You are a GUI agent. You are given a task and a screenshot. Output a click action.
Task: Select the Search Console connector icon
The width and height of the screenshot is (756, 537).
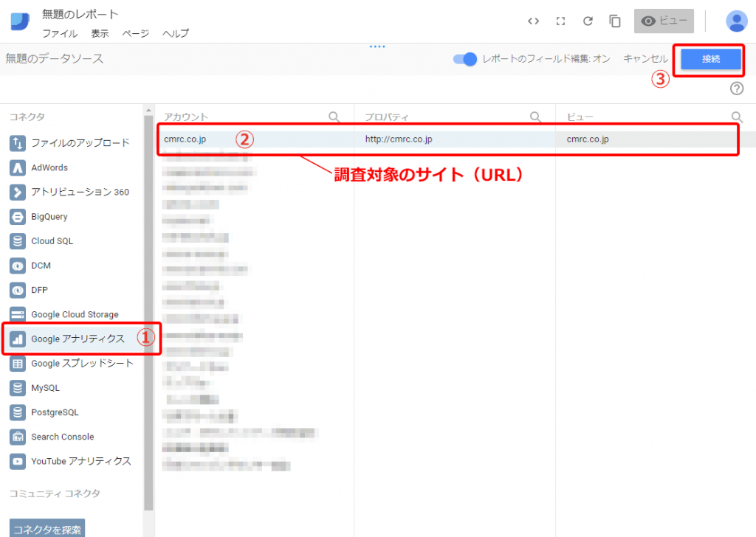(18, 437)
